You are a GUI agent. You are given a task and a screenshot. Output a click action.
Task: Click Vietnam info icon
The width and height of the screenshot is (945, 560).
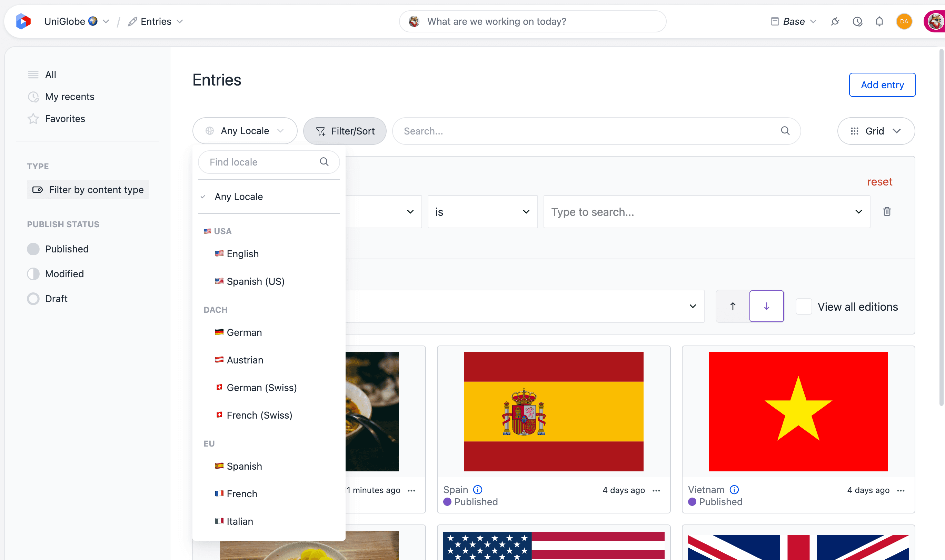[x=734, y=489]
